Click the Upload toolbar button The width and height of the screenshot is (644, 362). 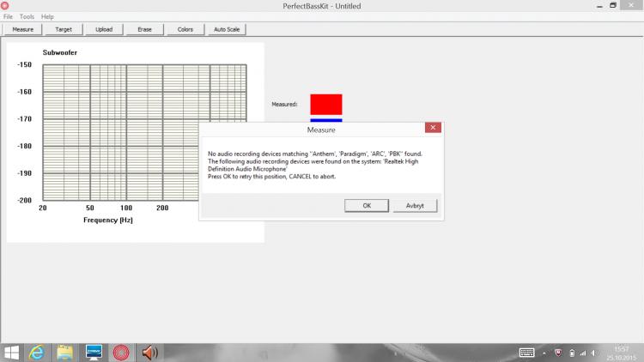point(104,29)
